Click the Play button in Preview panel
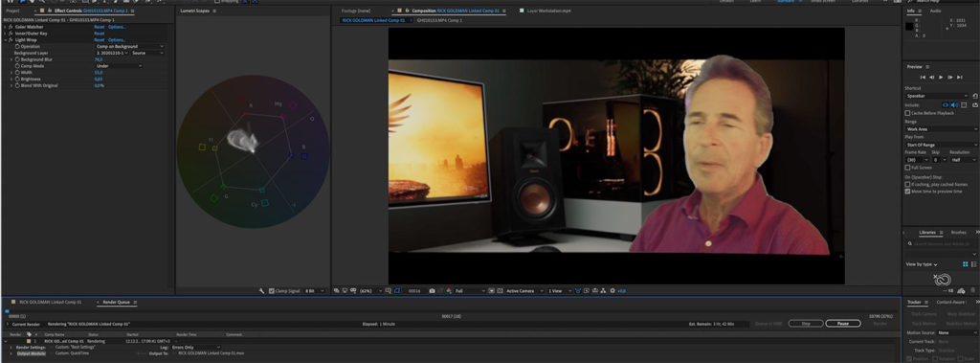980x363 pixels. coord(941,77)
